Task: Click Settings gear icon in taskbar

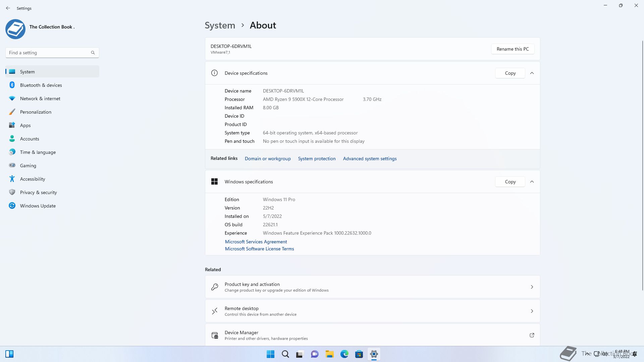Action: click(x=374, y=354)
